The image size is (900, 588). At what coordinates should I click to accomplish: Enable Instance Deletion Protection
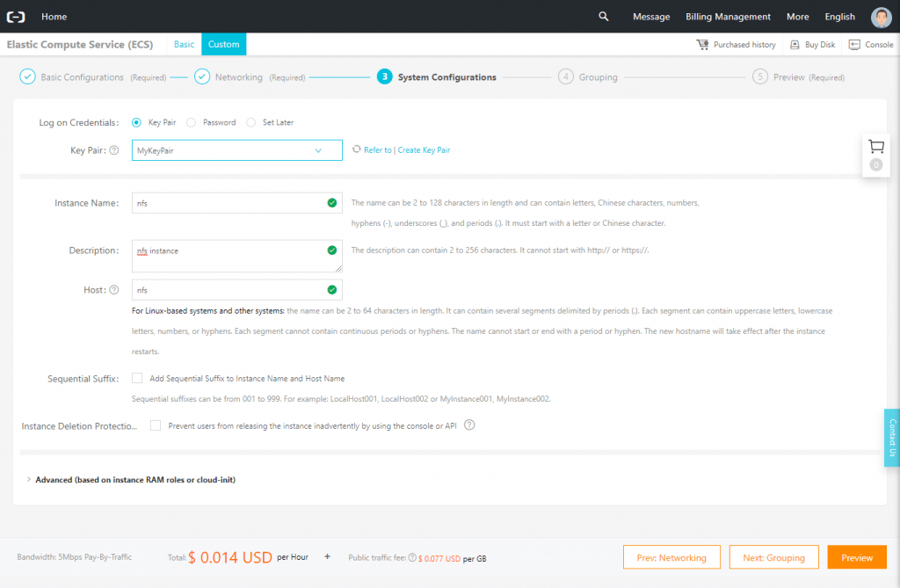156,425
